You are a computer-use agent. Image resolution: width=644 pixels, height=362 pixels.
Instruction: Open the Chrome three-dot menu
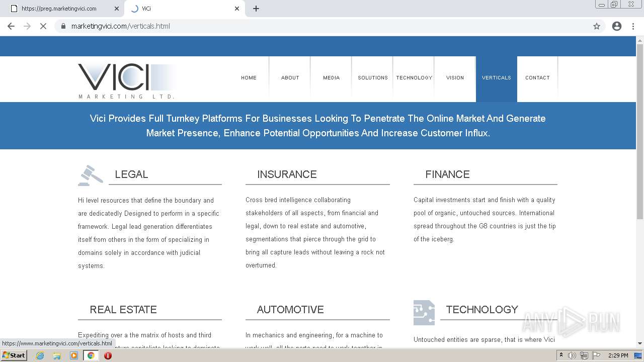click(x=633, y=26)
